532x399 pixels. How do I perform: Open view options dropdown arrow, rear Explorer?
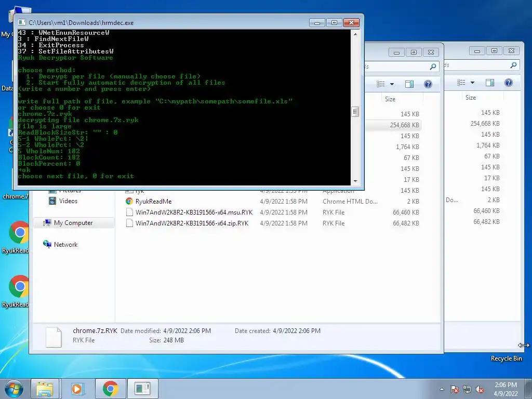472,83
